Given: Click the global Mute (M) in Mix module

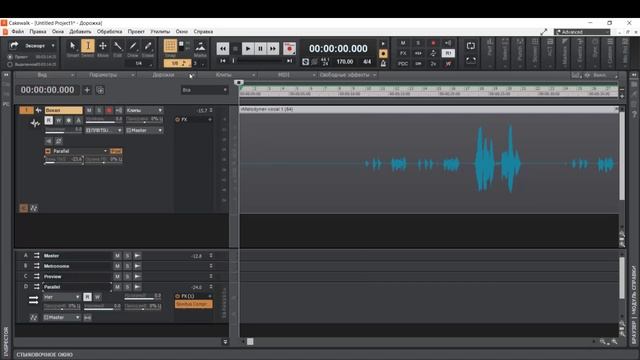Looking at the screenshot, I should coord(403,43).
